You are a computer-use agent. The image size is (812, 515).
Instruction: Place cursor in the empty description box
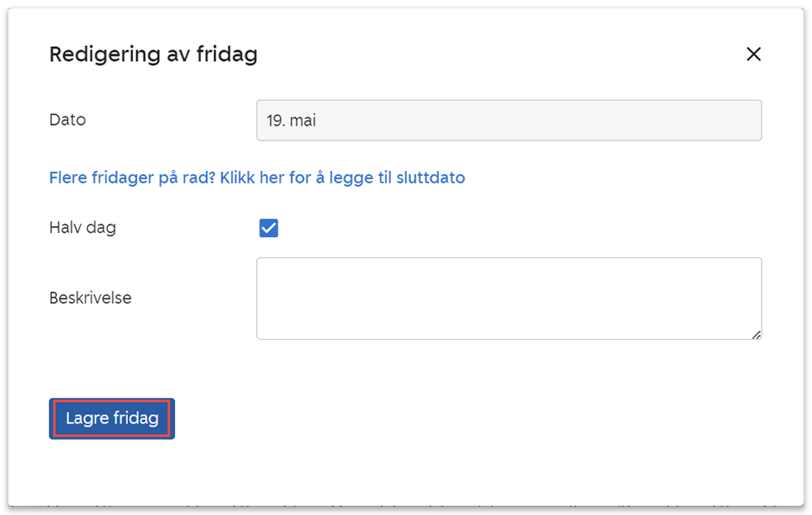point(508,298)
